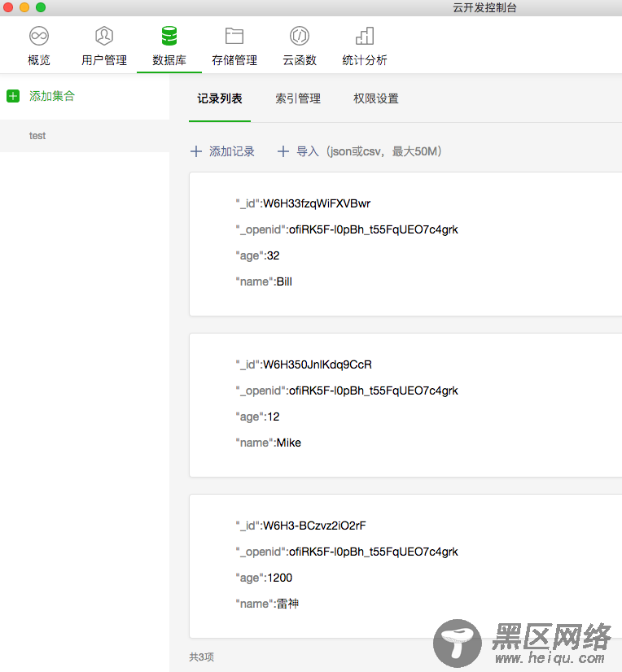Close the window with red button
This screenshot has width=622, height=672.
[x=8, y=7]
